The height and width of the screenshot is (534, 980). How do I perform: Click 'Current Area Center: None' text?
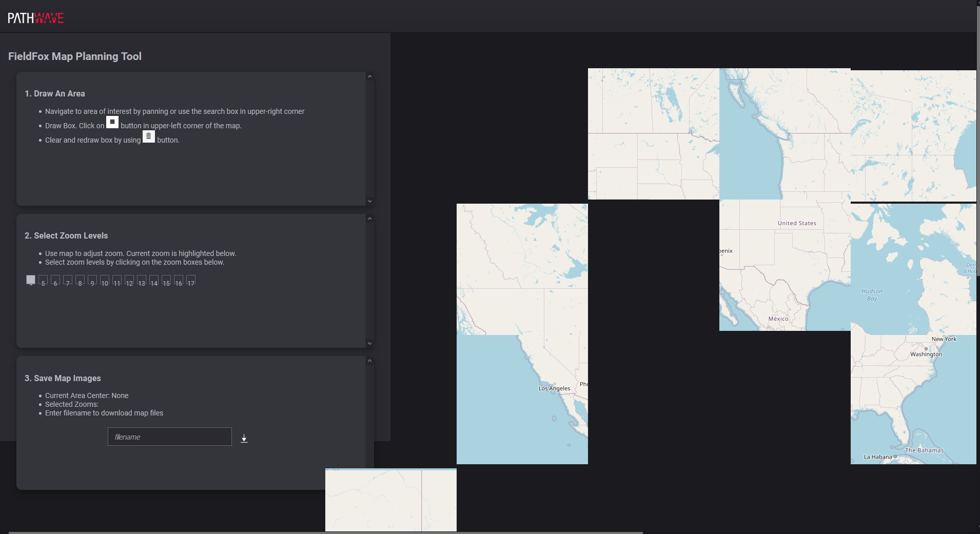click(x=87, y=395)
